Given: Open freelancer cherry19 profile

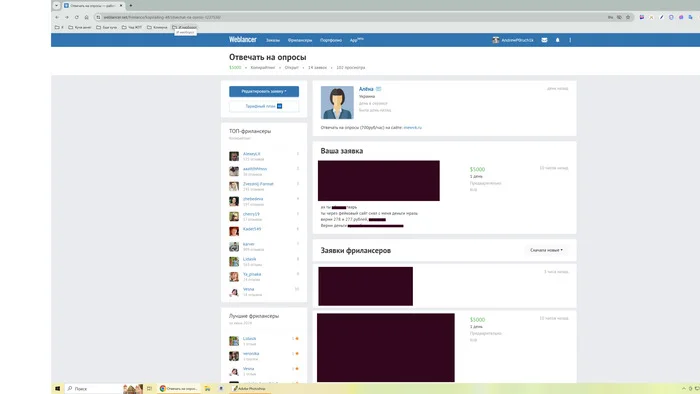Looking at the screenshot, I should (x=251, y=214).
